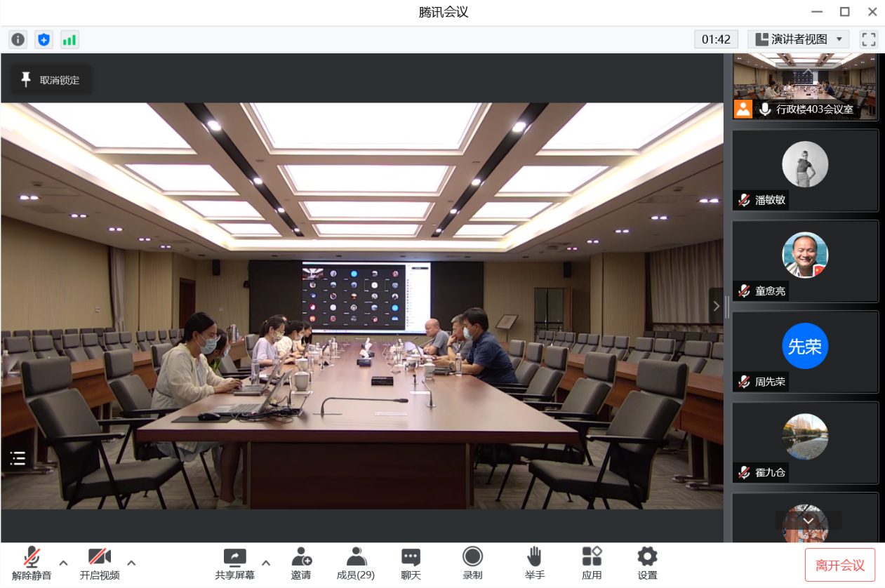Open the 演讲者视图 layout dropdown
The height and width of the screenshot is (588, 885).
[799, 39]
